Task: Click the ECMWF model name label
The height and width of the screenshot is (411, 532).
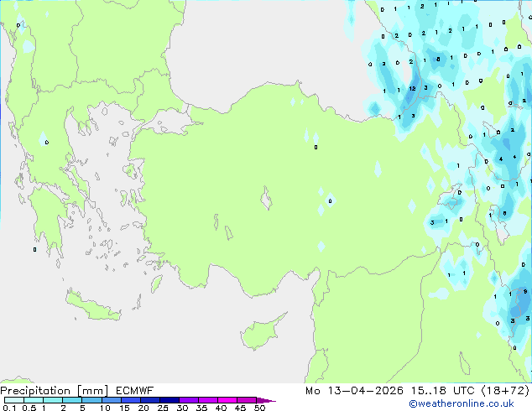Action: click(135, 391)
